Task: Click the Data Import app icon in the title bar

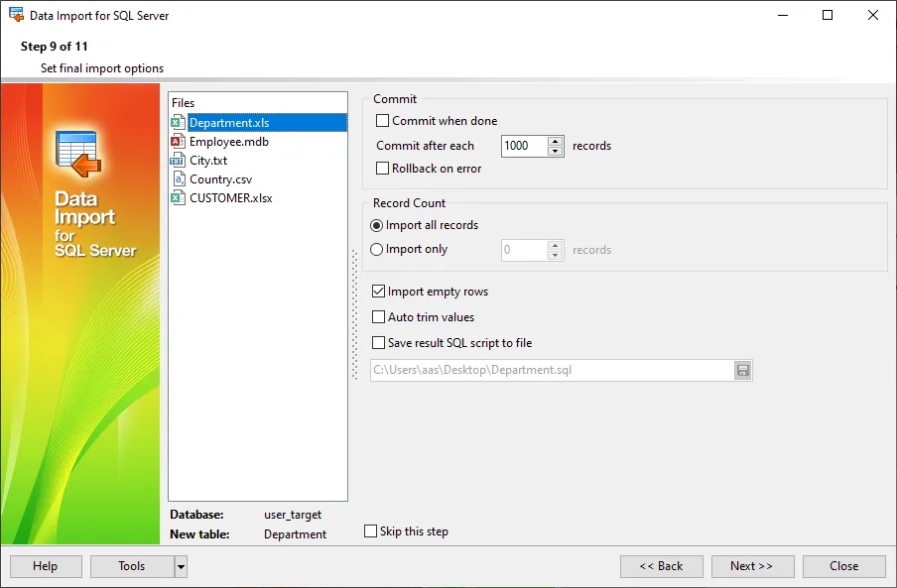Action: coord(16,15)
